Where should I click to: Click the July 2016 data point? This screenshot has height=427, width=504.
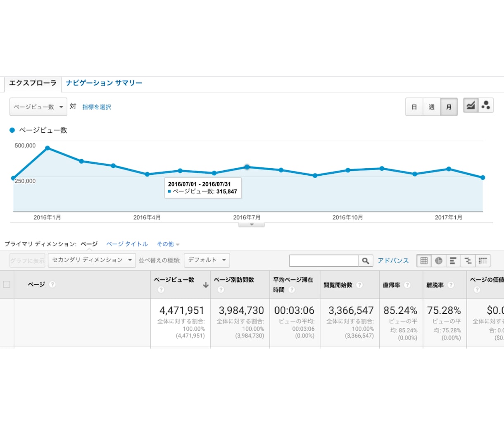pos(247,167)
